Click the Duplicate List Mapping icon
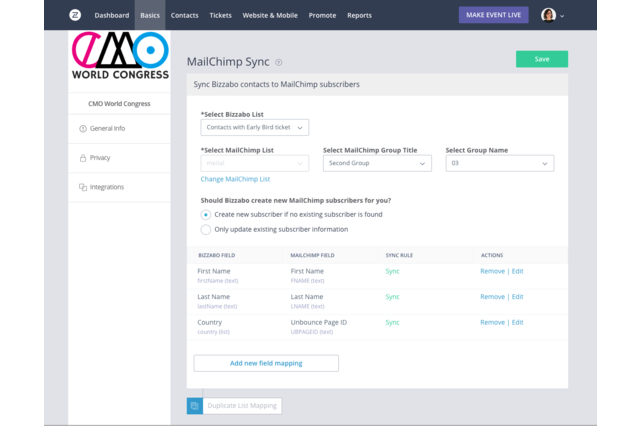This screenshot has width=640, height=426. 194,406
